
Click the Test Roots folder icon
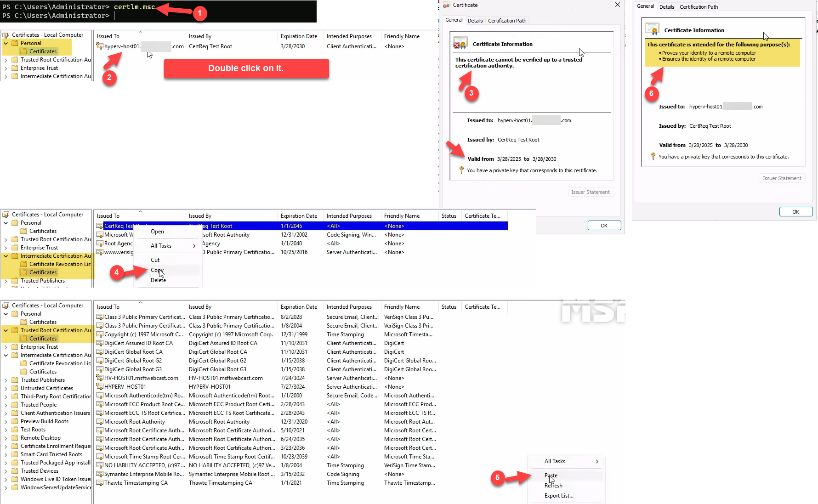coord(15,430)
